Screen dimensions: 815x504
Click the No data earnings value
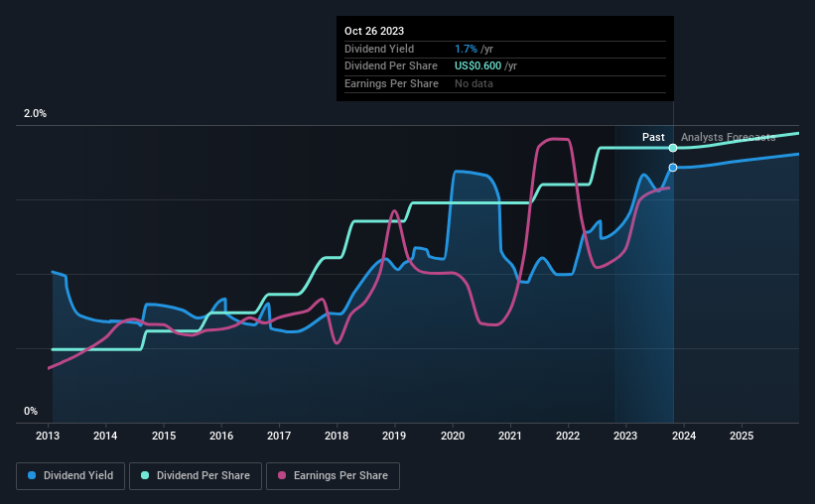tap(475, 83)
